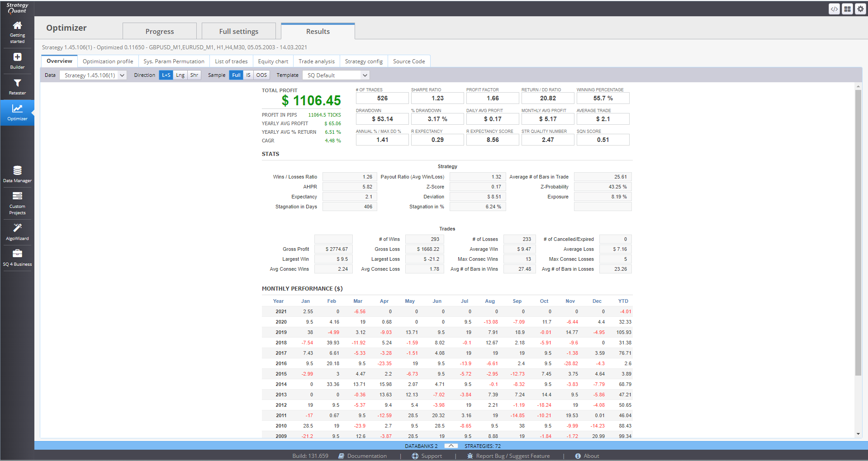Click Stagnation in Days value 406
The width and height of the screenshot is (868, 461).
coord(350,207)
